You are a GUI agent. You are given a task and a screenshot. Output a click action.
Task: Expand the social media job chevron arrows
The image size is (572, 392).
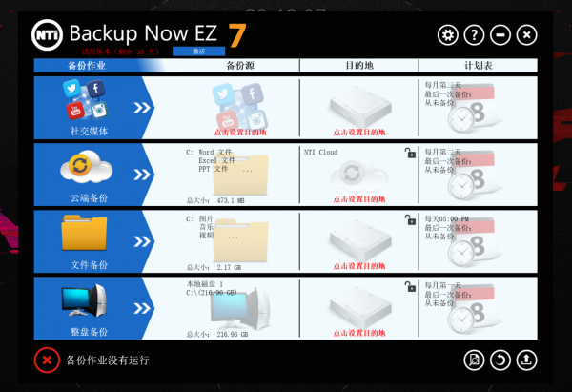click(141, 108)
